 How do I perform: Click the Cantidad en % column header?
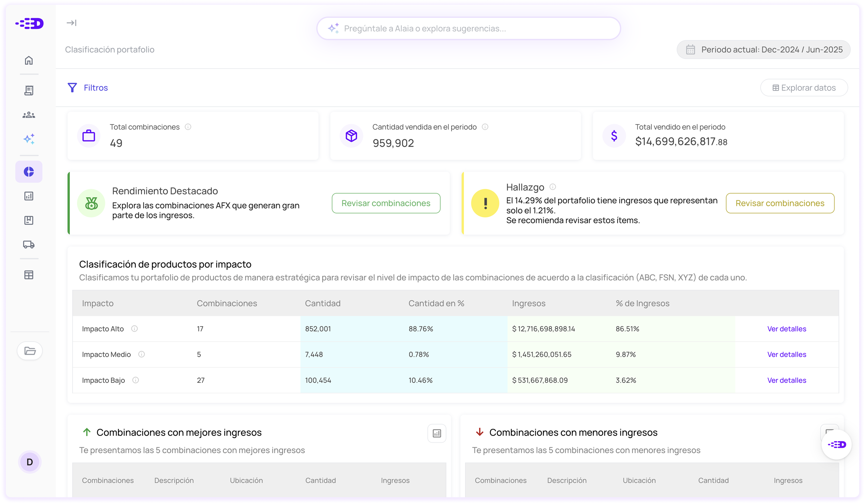(436, 303)
